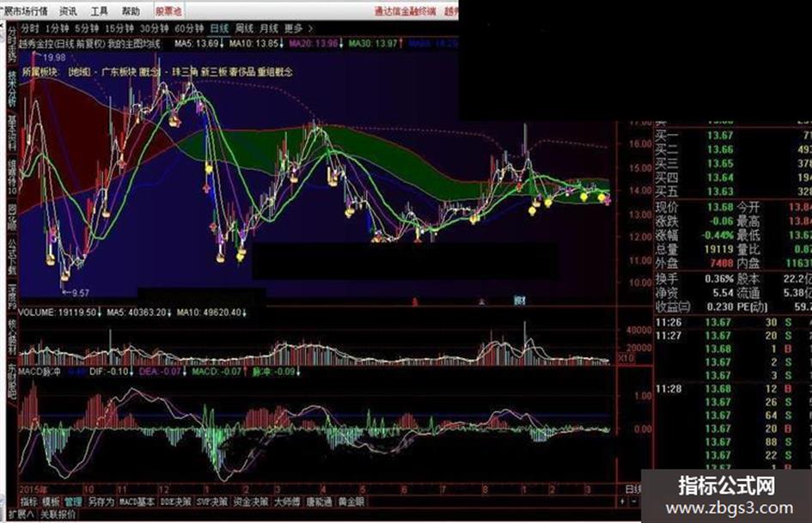
Task: Open the 扩展市场行情 menu
Action: click(24, 11)
